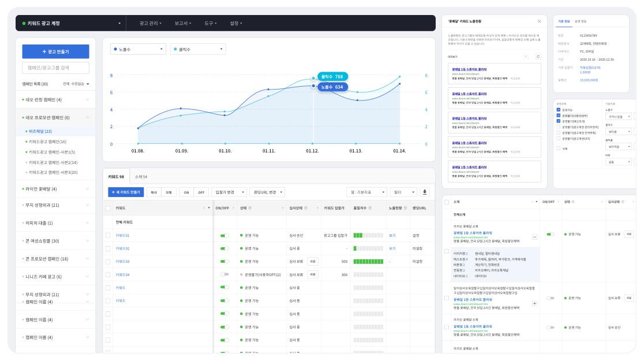Close the 꽃배달 키워드 노출현황 panel
644x361 pixels.
539,21
